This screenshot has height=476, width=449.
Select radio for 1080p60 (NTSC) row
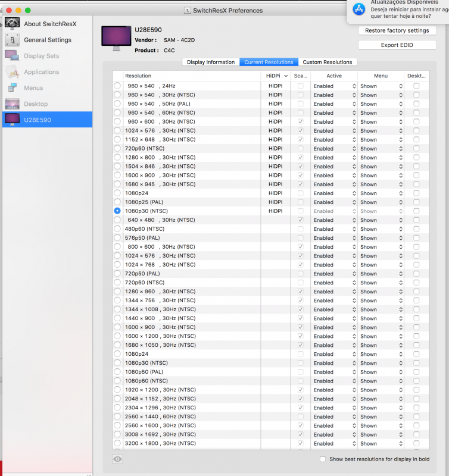117,381
